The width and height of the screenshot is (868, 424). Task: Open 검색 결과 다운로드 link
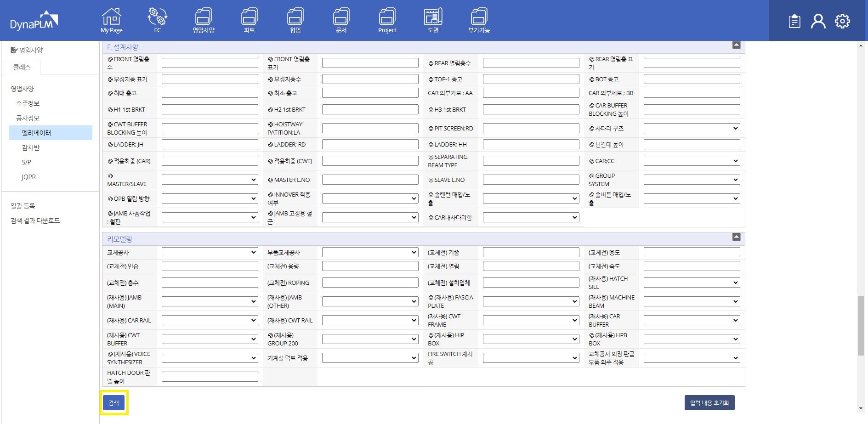[x=35, y=220]
